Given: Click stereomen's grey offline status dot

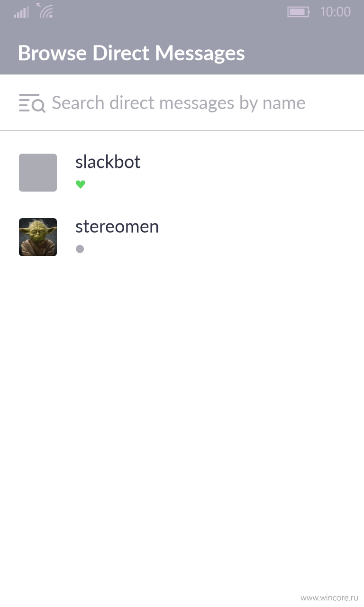Looking at the screenshot, I should coord(80,249).
